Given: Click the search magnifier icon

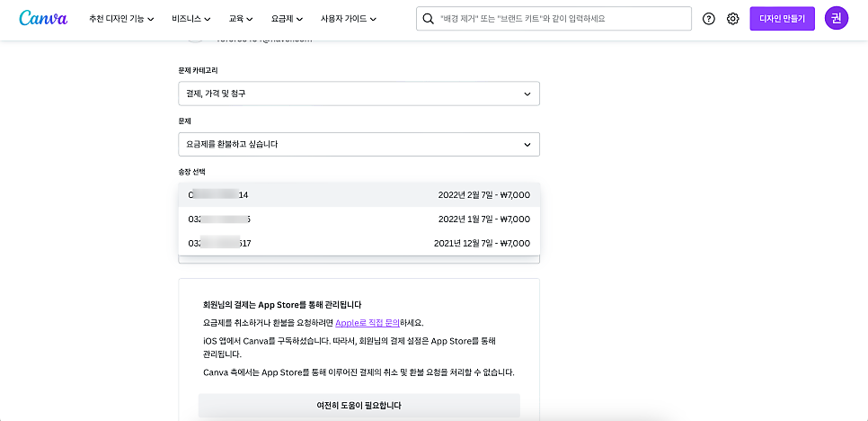Looking at the screenshot, I should pos(428,19).
